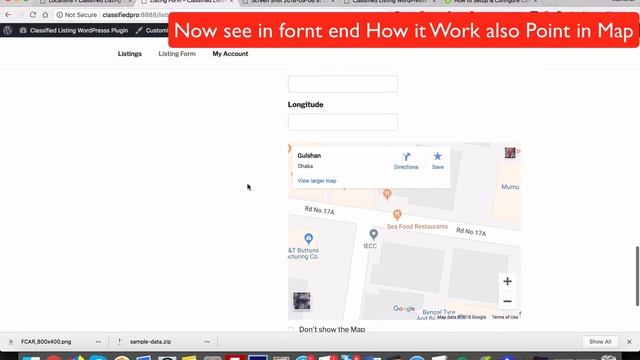Switch map to satellite view thumbnail
Screen dimensions: 640x360
[x=302, y=301]
